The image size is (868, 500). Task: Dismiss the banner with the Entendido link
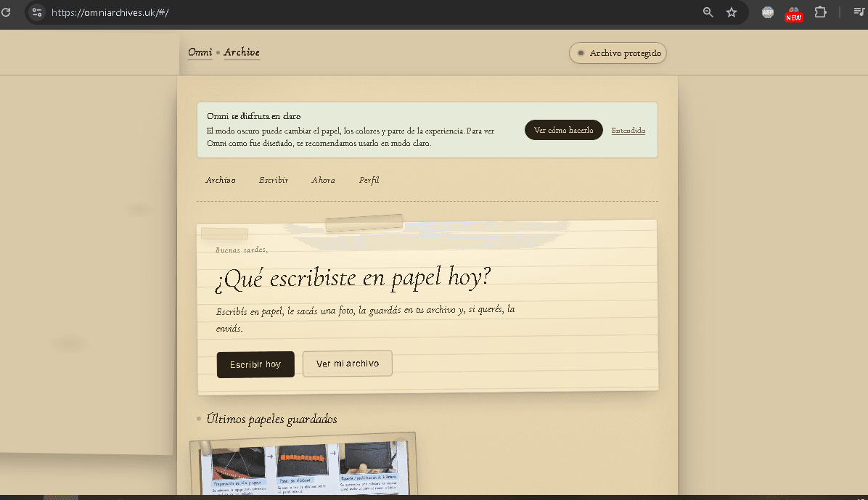coord(629,131)
